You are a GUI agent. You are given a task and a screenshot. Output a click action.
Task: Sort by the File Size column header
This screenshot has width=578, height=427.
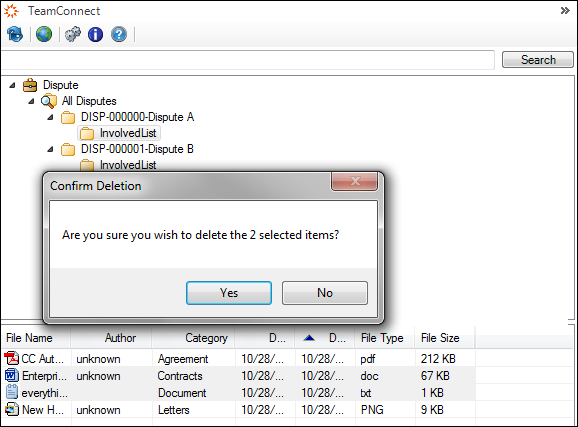[445, 338]
